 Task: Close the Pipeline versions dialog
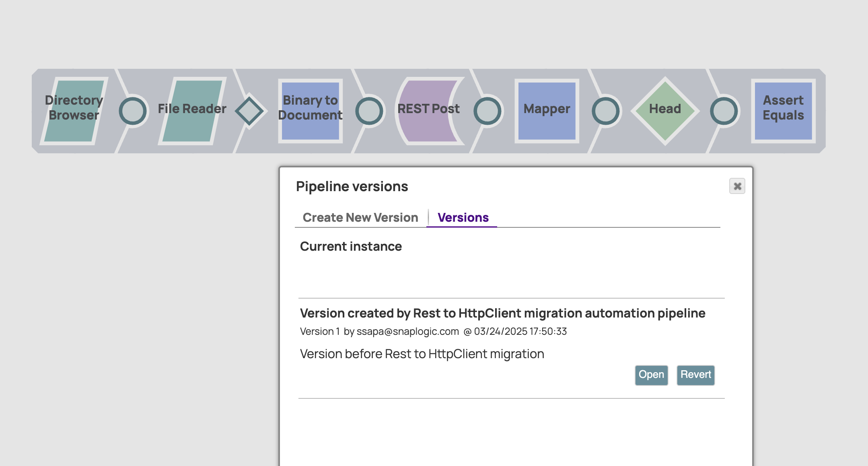point(737,186)
